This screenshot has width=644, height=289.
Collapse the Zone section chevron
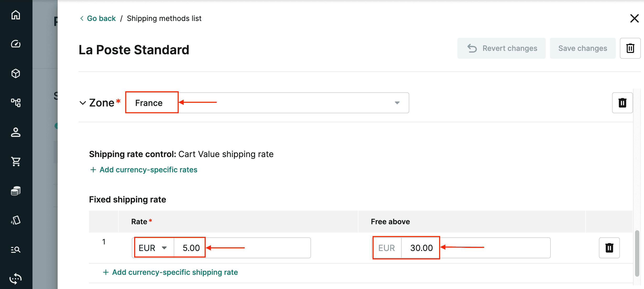tap(83, 103)
